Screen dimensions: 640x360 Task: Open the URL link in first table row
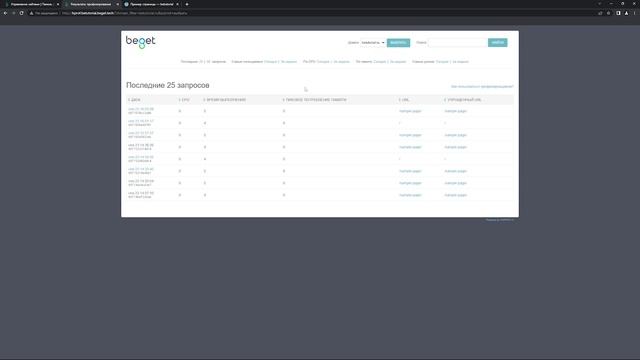(x=410, y=111)
